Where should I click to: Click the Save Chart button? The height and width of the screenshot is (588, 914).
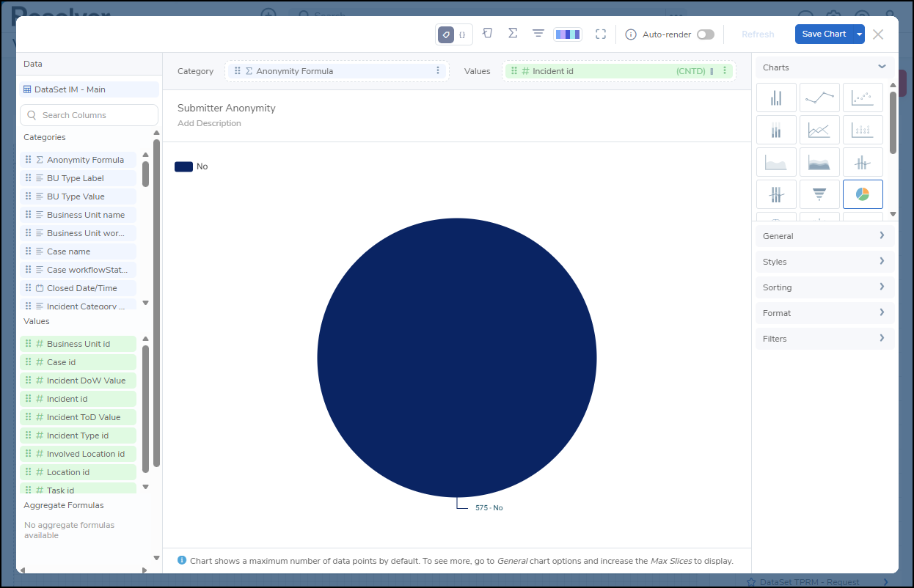click(824, 34)
